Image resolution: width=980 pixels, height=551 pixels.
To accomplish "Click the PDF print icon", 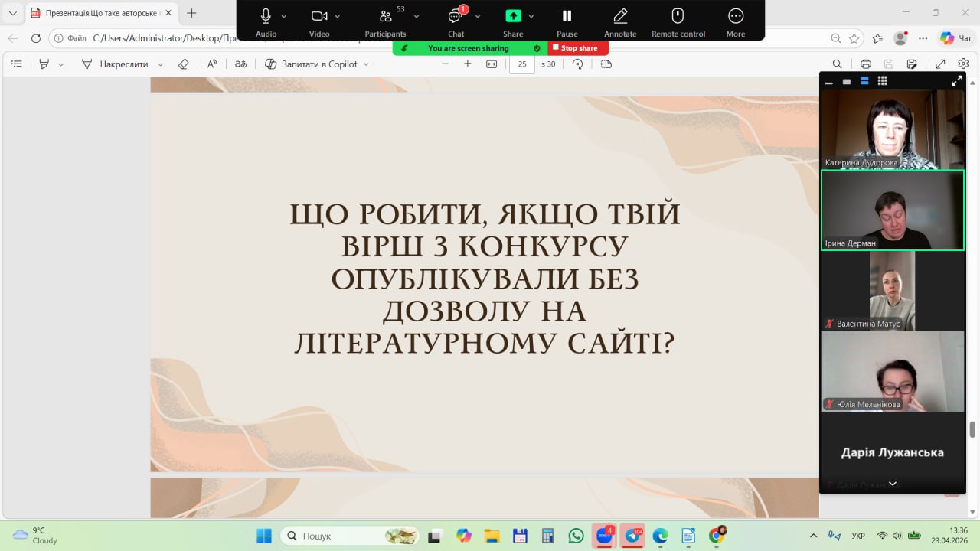I will [866, 64].
